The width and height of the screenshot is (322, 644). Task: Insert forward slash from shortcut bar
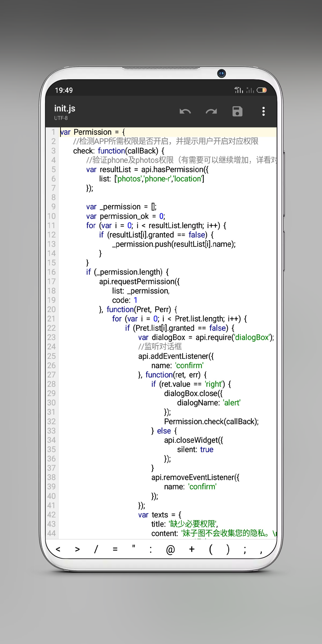click(96, 549)
